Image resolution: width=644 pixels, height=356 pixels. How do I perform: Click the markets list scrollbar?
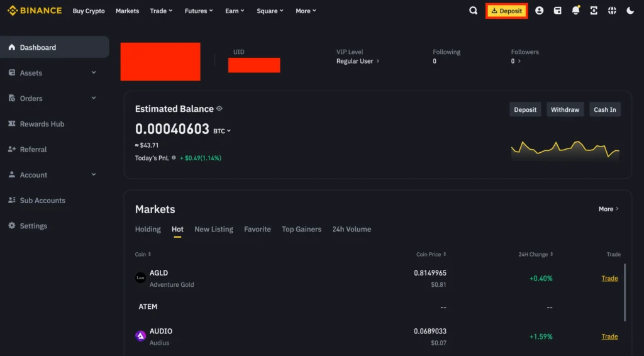[x=625, y=292]
